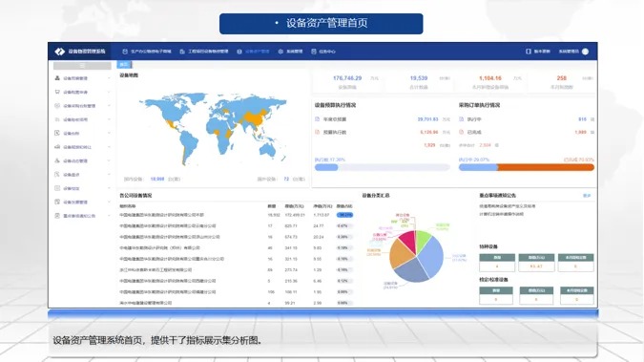Click the 重点事项通知公告 sidebar icon

pos(57,216)
